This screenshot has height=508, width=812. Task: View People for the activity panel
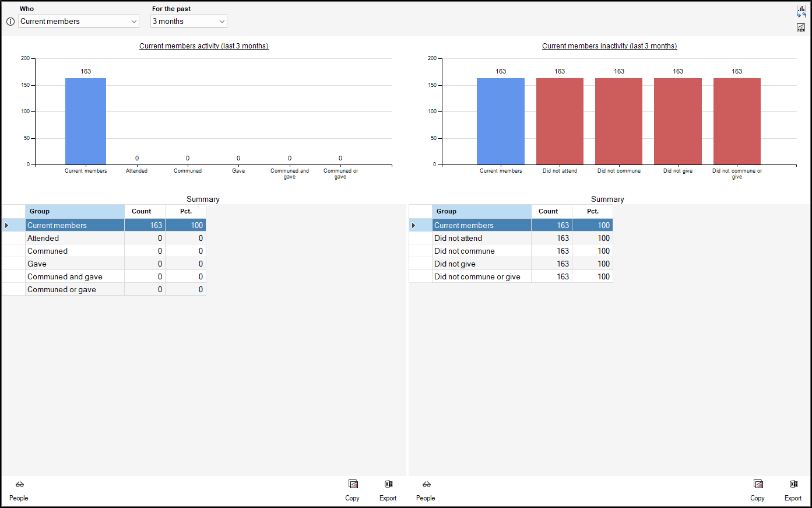(19, 490)
